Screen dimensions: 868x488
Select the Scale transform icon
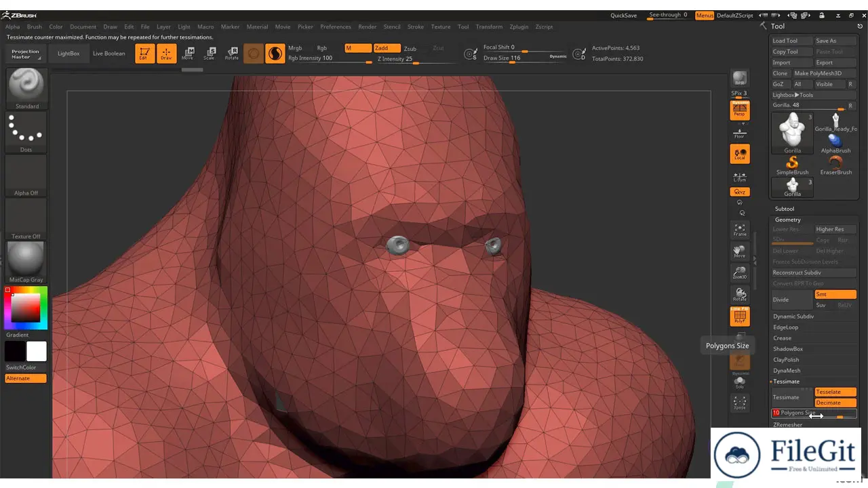click(x=210, y=54)
